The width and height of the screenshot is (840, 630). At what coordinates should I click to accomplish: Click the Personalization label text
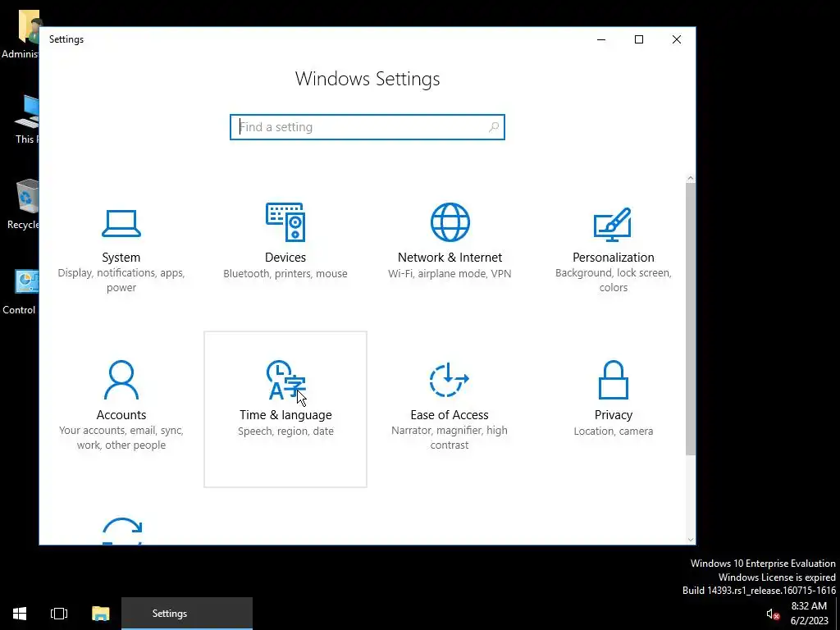click(614, 257)
